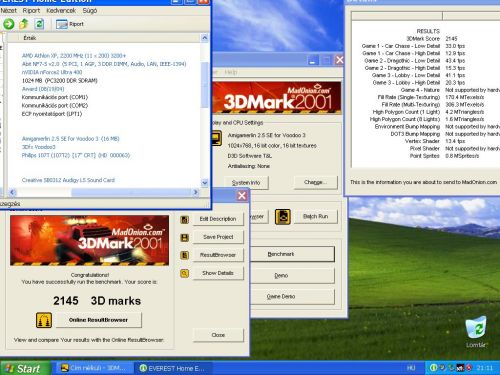Click the Change... button in 3DMark settings

(x=315, y=182)
